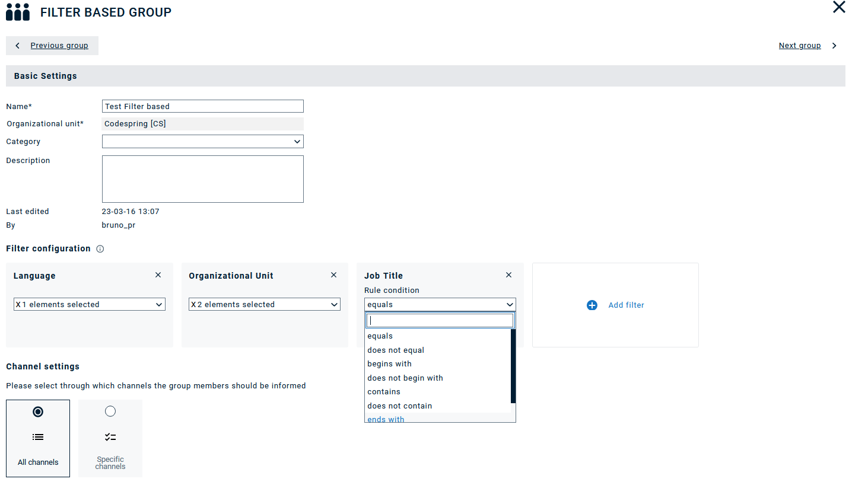The width and height of the screenshot is (868, 485).
Task: Click the Basic Settings section header
Action: (x=425, y=76)
